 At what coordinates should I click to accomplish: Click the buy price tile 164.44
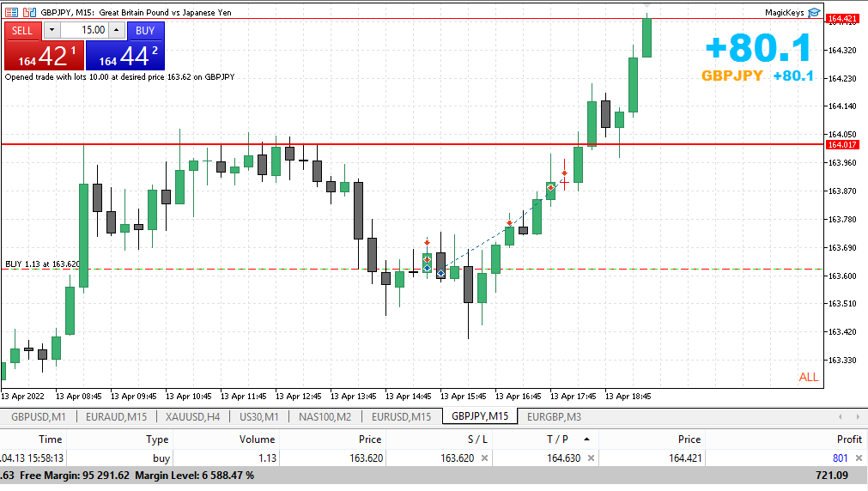pyautogui.click(x=125, y=56)
